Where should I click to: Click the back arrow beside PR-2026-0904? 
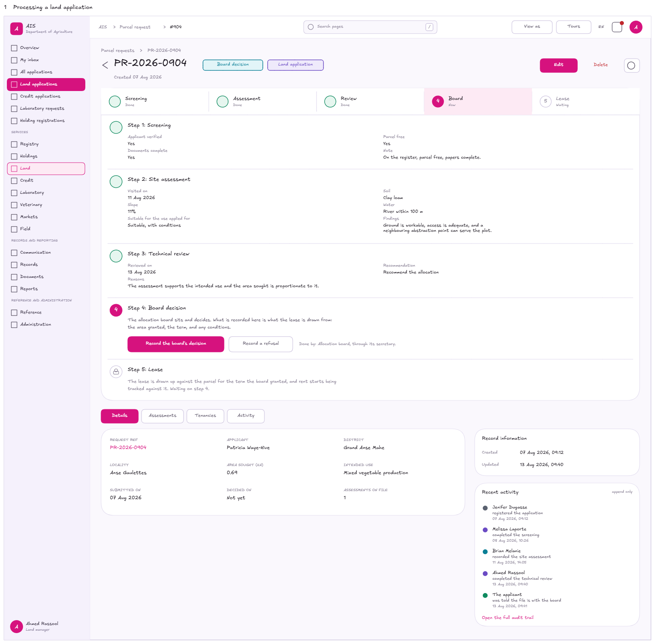pyautogui.click(x=105, y=65)
